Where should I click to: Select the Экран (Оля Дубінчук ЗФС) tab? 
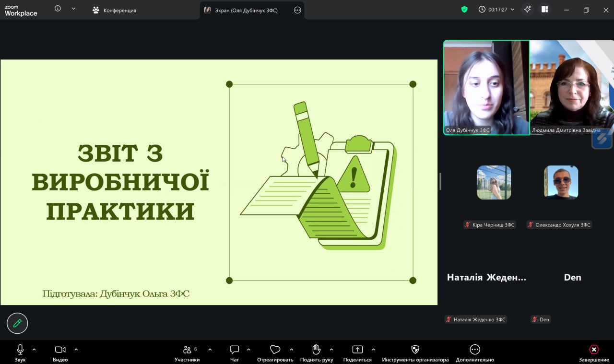click(247, 10)
